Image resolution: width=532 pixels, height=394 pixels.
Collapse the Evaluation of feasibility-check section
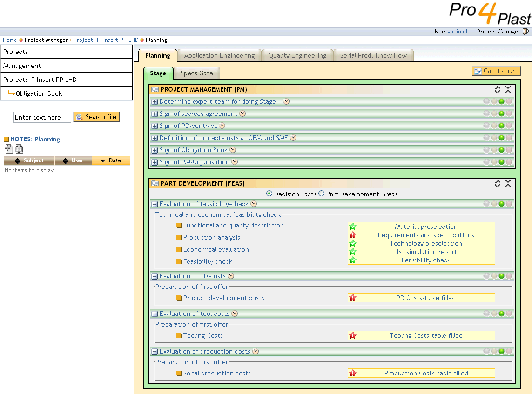click(x=154, y=204)
